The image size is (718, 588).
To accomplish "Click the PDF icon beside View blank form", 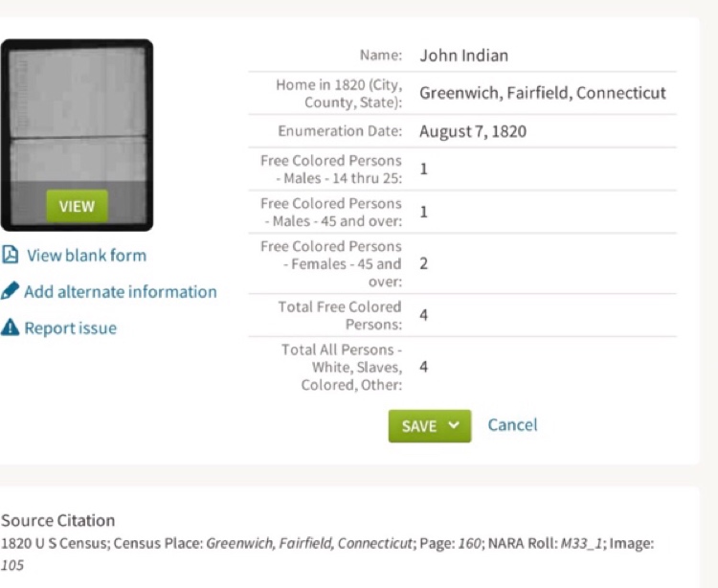I will [10, 256].
